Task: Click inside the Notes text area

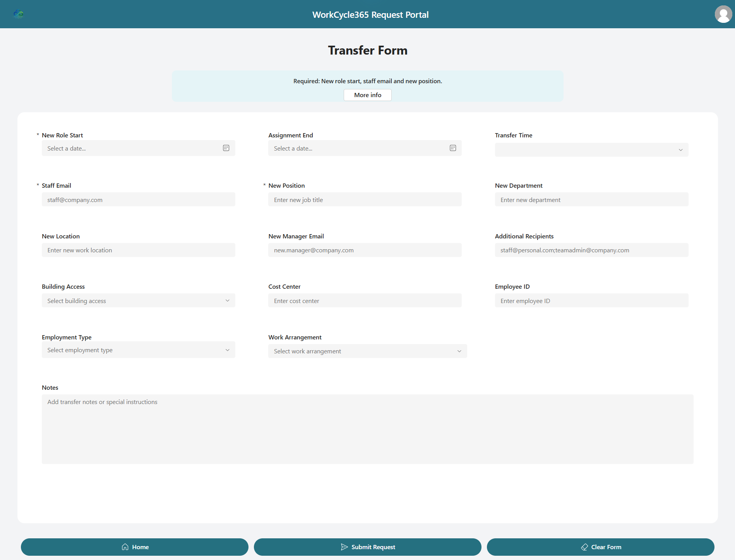Action: coord(367,429)
